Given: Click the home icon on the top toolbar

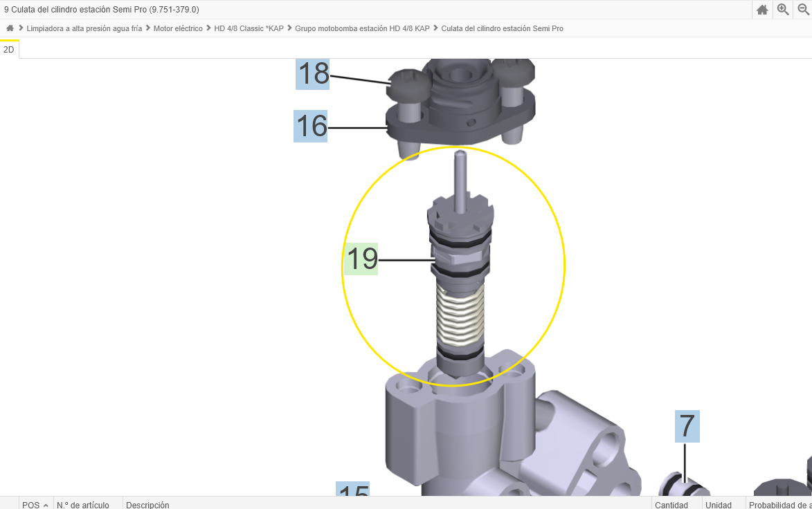Looking at the screenshot, I should (x=762, y=10).
